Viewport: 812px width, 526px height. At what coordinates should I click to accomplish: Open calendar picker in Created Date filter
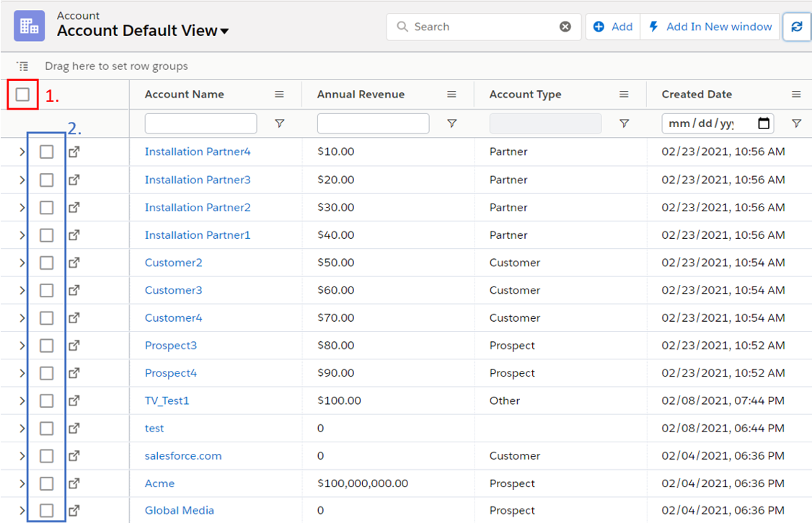coord(764,123)
